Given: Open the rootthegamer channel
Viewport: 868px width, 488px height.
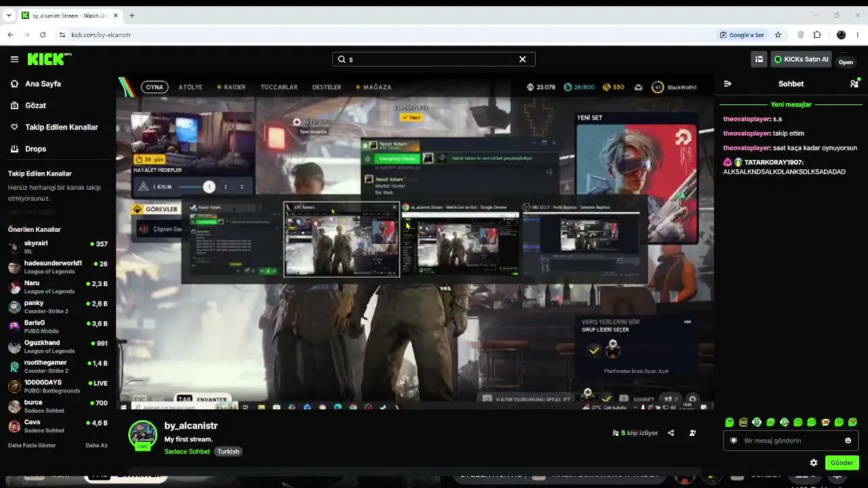Looking at the screenshot, I should [x=58, y=367].
